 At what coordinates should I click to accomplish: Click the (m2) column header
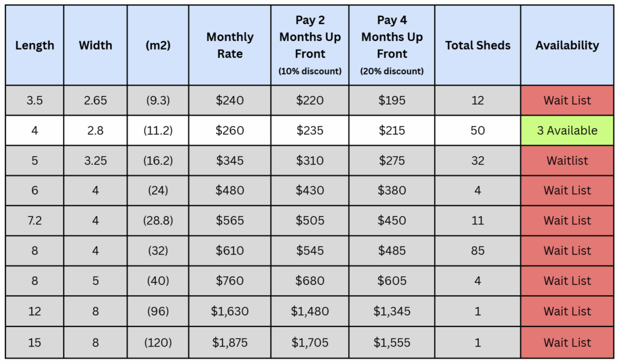[157, 45]
